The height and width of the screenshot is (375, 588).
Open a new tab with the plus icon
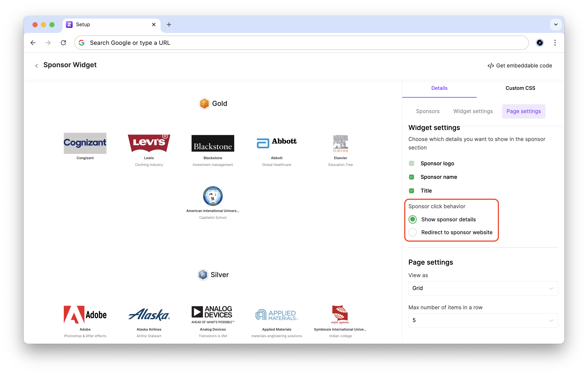click(x=169, y=25)
